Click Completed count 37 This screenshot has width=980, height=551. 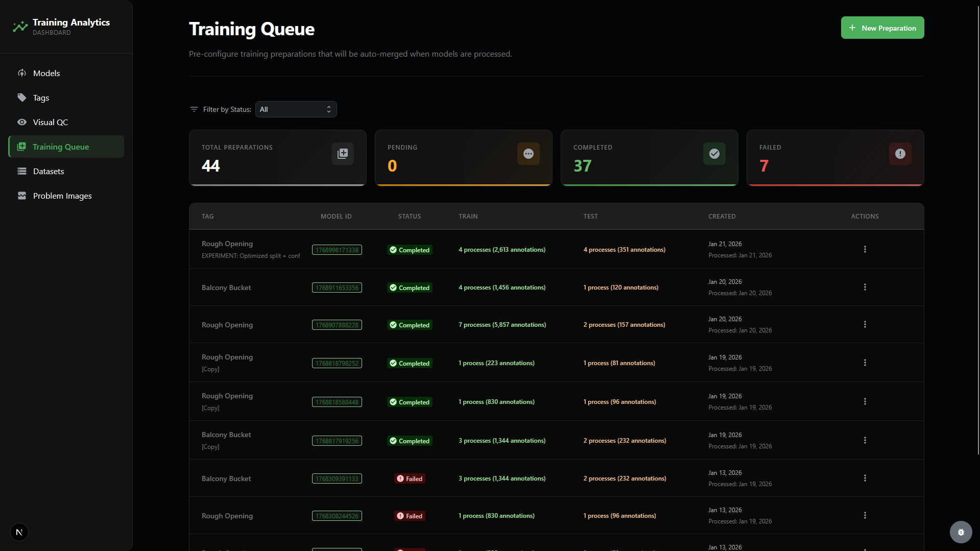coord(583,166)
